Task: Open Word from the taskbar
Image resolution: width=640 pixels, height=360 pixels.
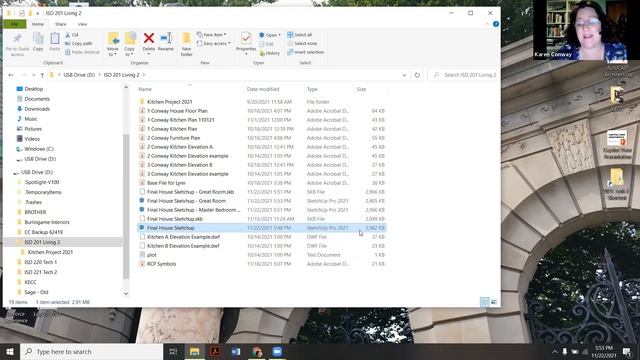Action: pos(236,351)
